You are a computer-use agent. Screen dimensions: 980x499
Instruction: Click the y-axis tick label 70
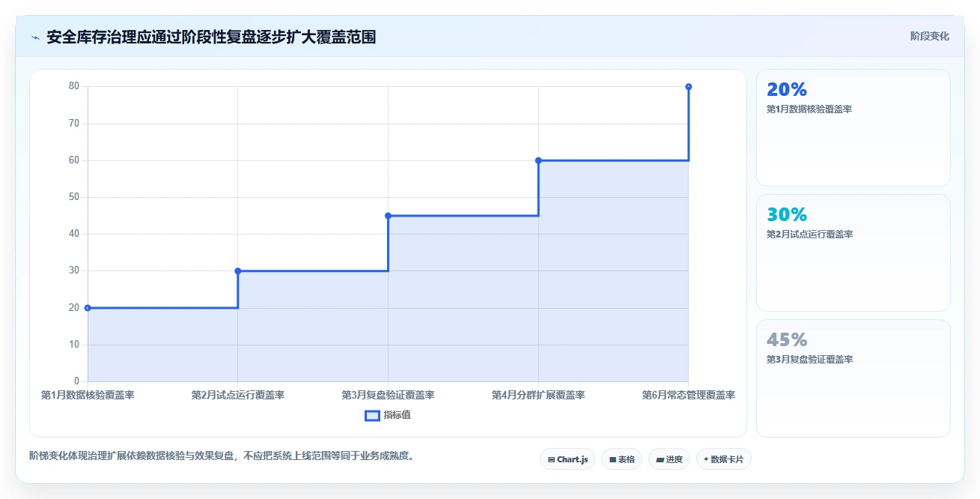(74, 123)
